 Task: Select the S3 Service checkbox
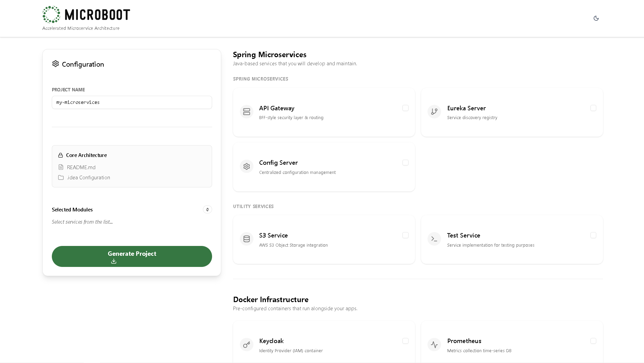click(405, 235)
